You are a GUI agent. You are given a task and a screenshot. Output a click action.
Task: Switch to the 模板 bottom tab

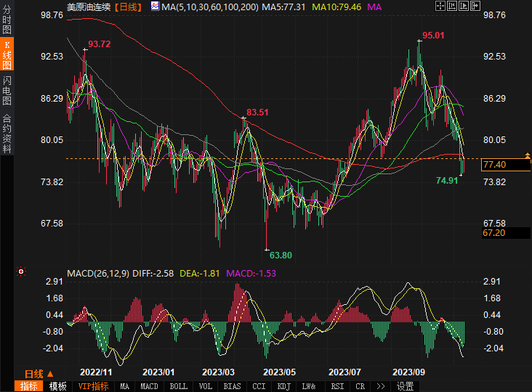pyautogui.click(x=58, y=386)
